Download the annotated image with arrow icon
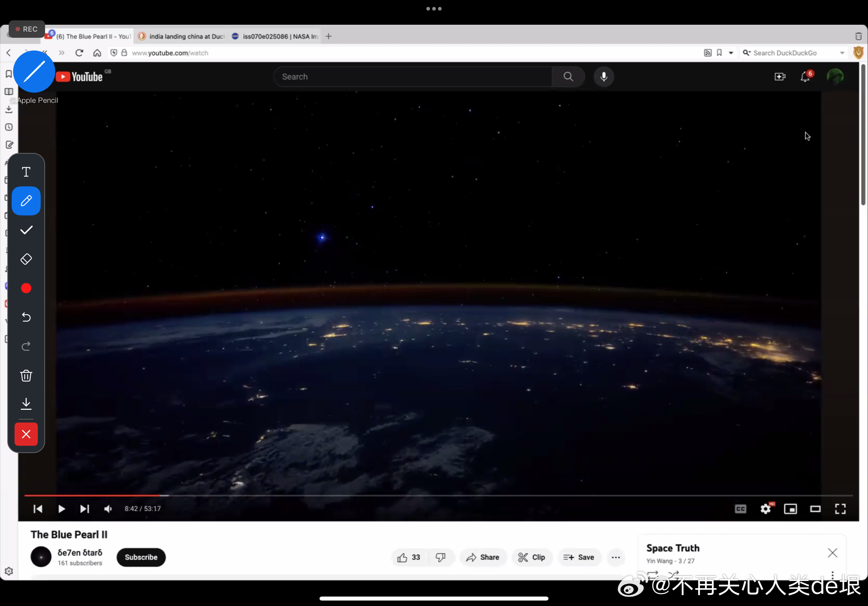Image resolution: width=868 pixels, height=606 pixels. coord(26,404)
